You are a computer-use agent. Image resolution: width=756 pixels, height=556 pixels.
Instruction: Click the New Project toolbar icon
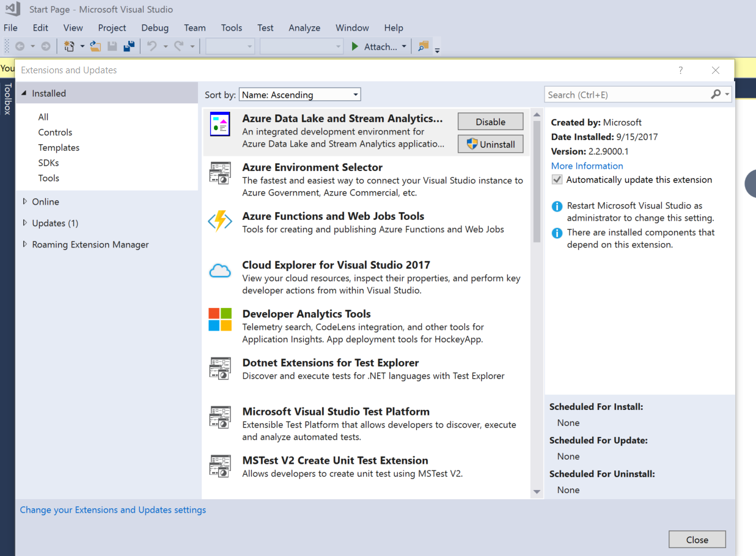[x=69, y=46]
